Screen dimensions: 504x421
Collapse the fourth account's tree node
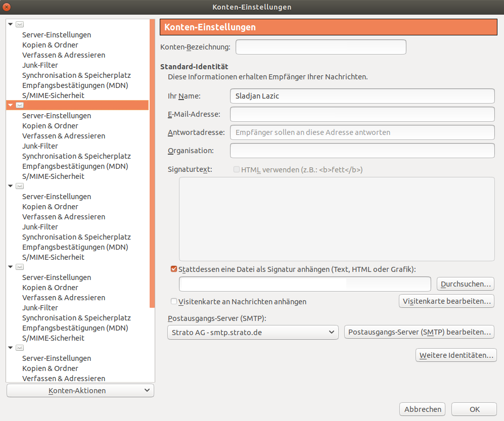click(10, 267)
